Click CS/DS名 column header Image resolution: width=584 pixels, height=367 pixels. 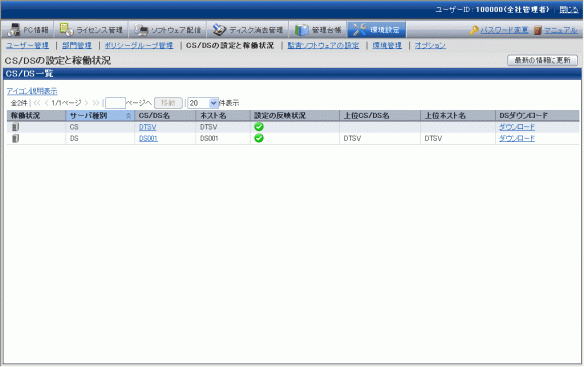pyautogui.click(x=165, y=116)
